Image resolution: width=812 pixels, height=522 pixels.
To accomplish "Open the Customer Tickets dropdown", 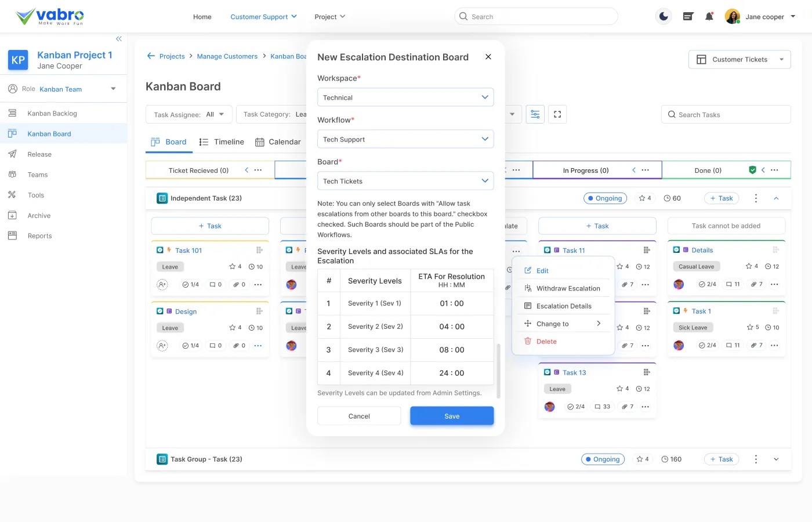I will 739,59.
